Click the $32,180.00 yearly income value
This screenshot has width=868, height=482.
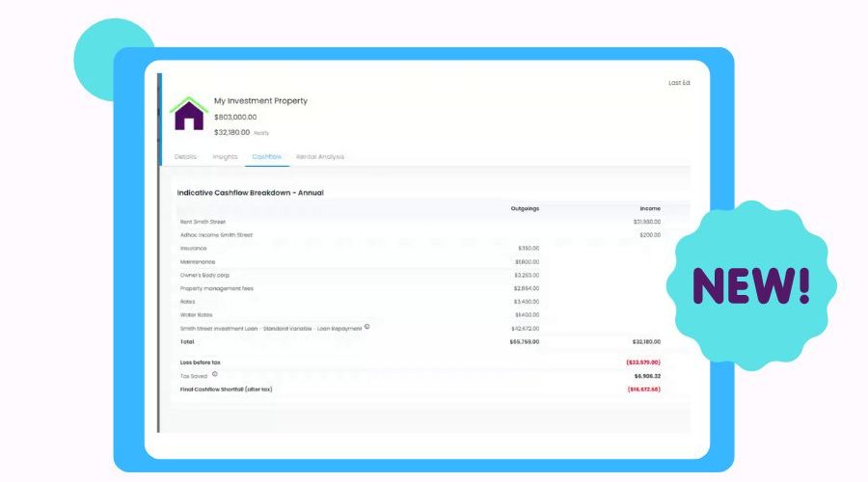(231, 132)
